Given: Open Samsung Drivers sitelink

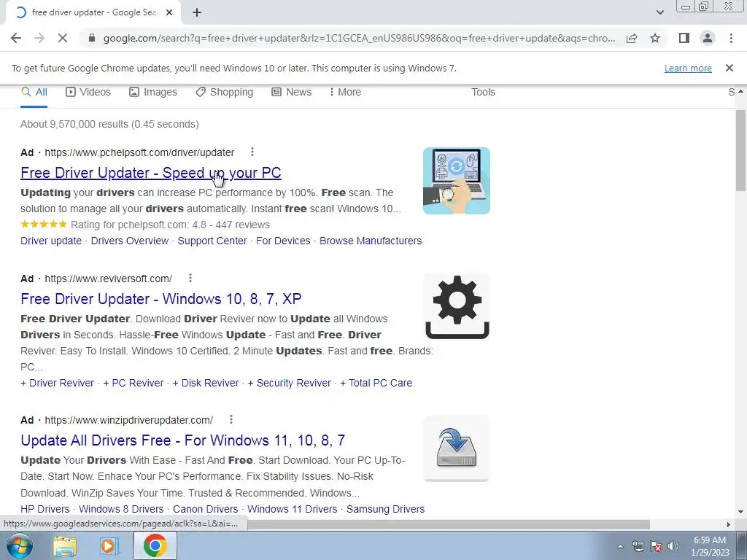Looking at the screenshot, I should 385,509.
